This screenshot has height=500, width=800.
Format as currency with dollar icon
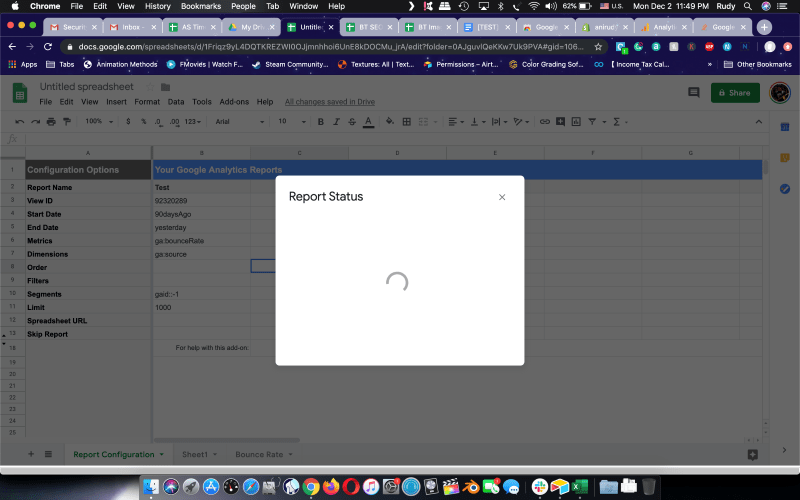[128, 121]
